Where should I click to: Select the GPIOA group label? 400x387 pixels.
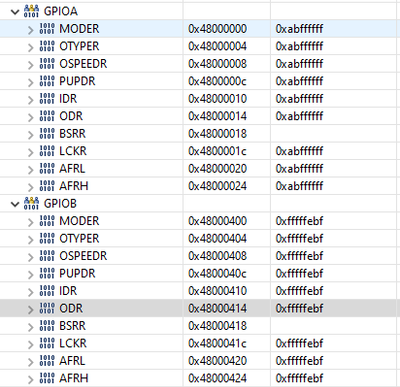tap(61, 11)
